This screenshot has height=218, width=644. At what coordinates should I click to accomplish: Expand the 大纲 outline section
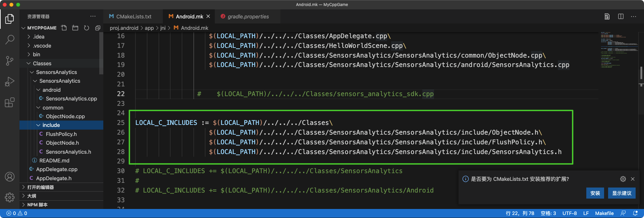pos(61,196)
